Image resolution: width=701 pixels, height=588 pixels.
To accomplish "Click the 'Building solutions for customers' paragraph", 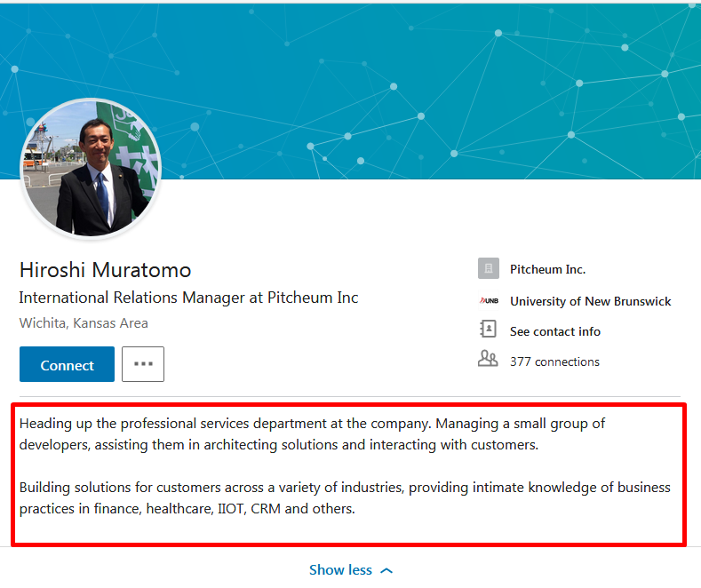I will tap(345, 497).
